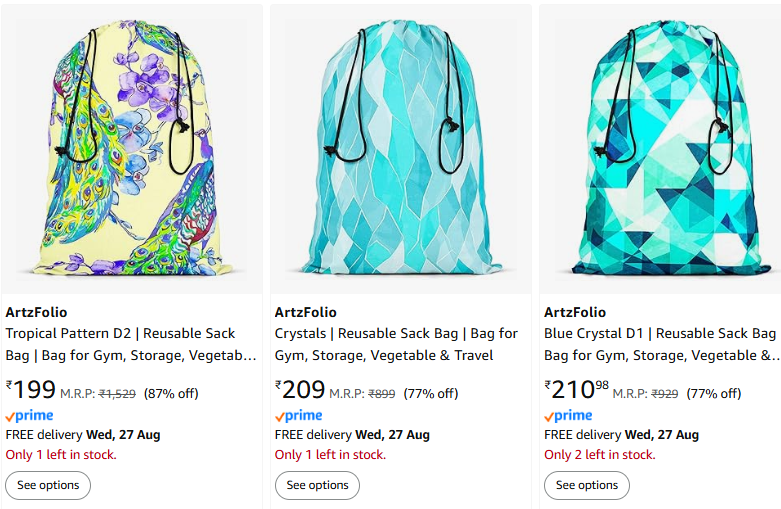Click the ArtzFolio brand name above Tropical Pattern

[36, 312]
